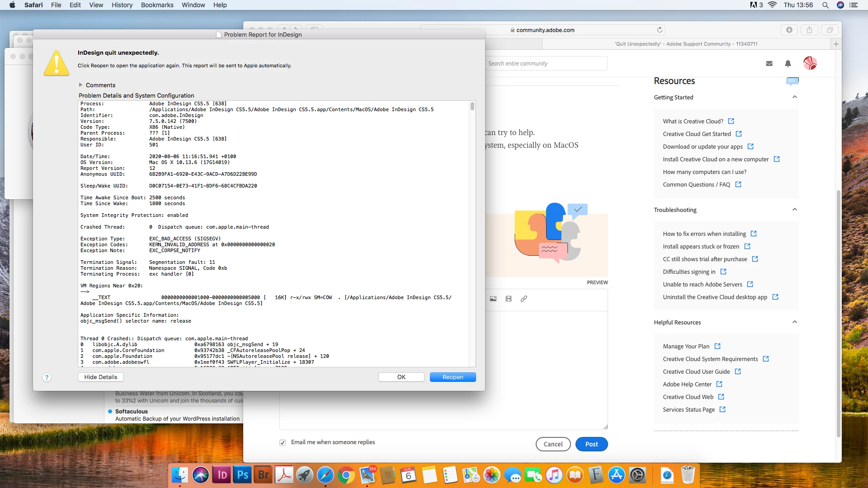The width and height of the screenshot is (868, 488).
Task: Toggle Email me when someone replies checkbox
Action: (x=283, y=443)
